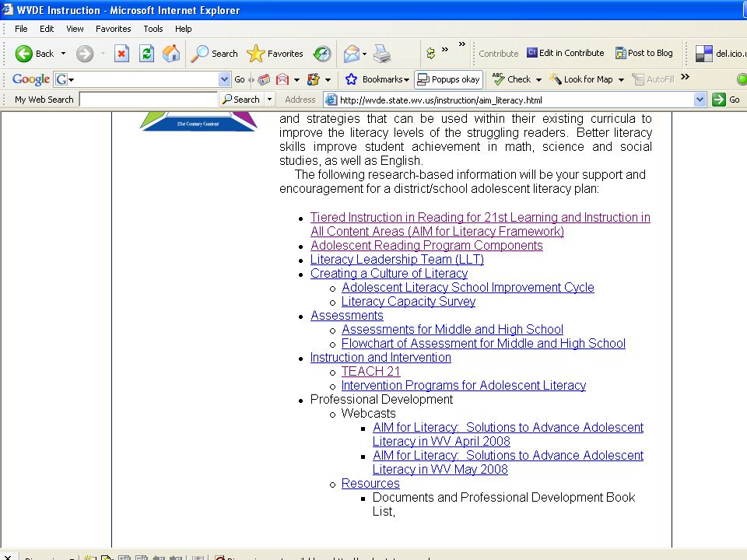
Task: Open Instruction and Intervention link
Action: (381, 357)
